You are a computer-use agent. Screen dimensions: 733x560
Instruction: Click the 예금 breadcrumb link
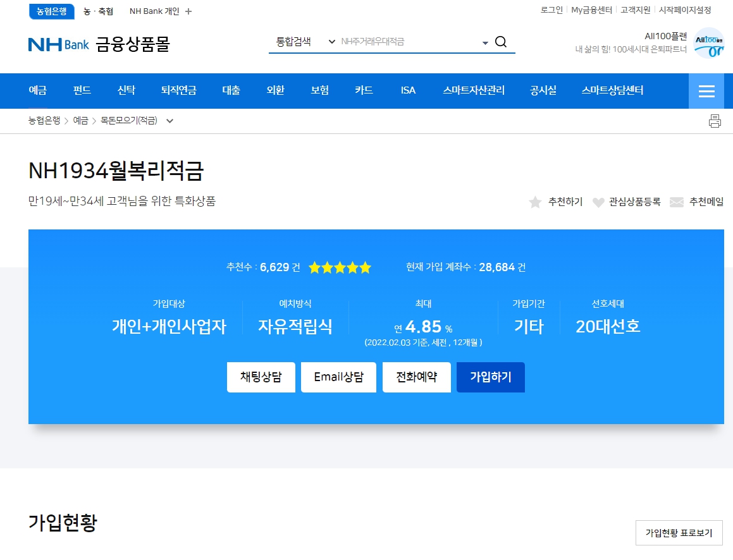(x=80, y=121)
